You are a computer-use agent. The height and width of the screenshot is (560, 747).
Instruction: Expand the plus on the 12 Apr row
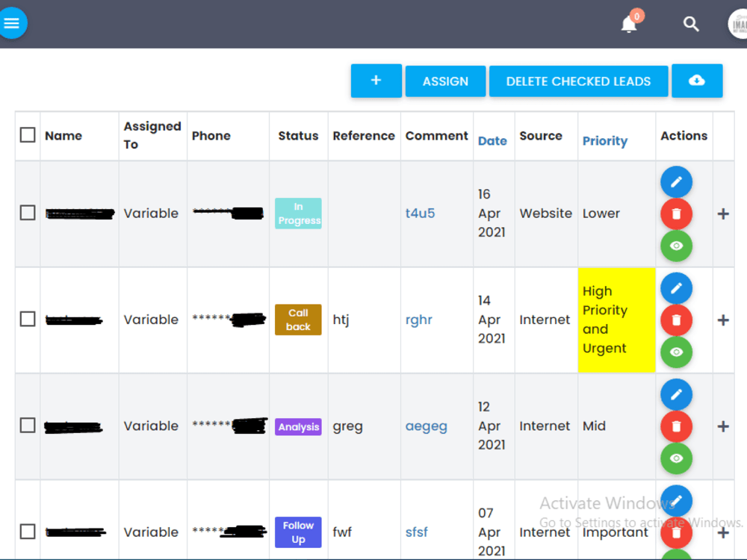point(723,426)
